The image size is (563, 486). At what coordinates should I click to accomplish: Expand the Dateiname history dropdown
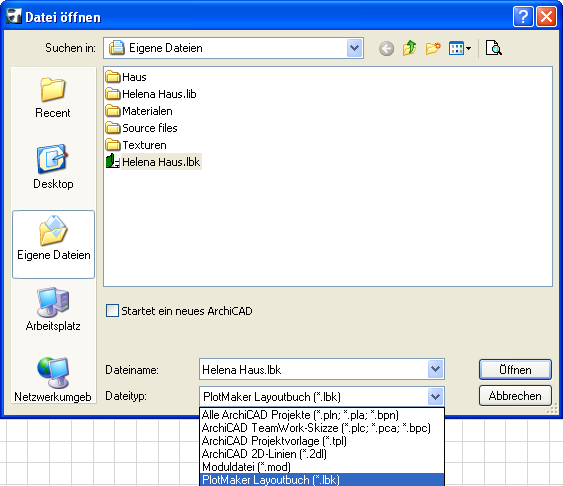click(x=435, y=369)
